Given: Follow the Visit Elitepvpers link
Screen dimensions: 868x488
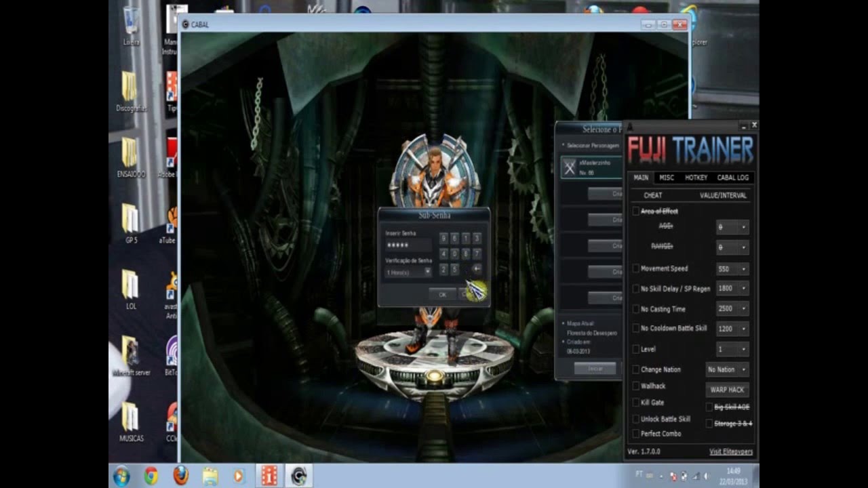Looking at the screenshot, I should (x=731, y=451).
